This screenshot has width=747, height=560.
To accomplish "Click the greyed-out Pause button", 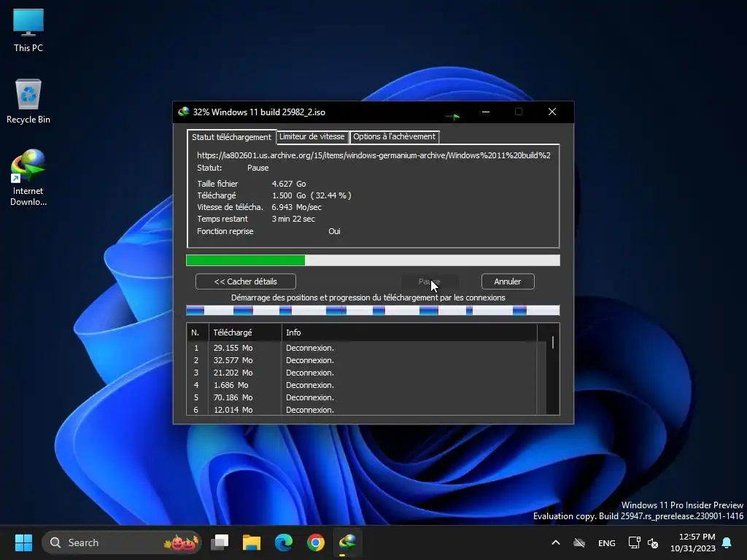I will (x=429, y=281).
